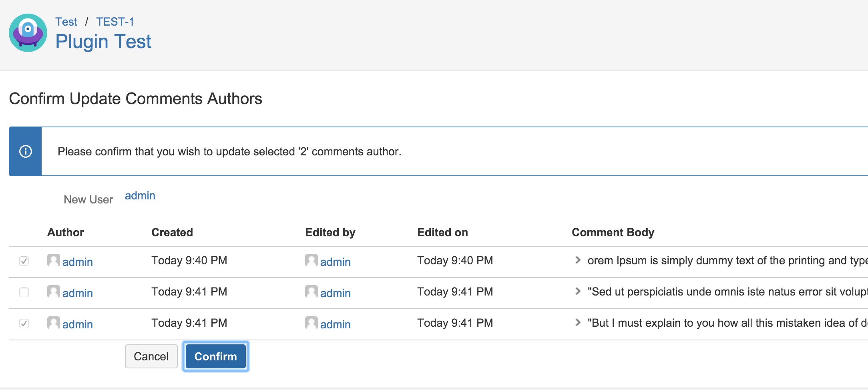Click the info icon in the message banner
Viewport: 868px width, 390px height.
26,151
